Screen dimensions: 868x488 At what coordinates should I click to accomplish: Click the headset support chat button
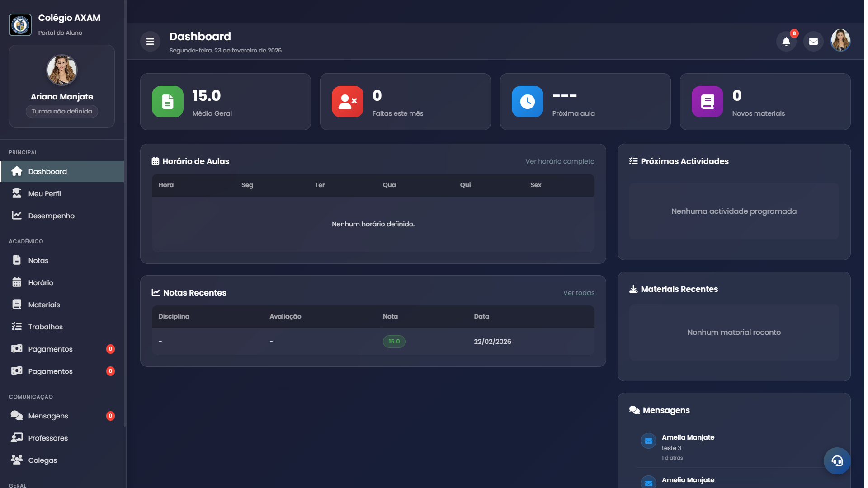(837, 461)
